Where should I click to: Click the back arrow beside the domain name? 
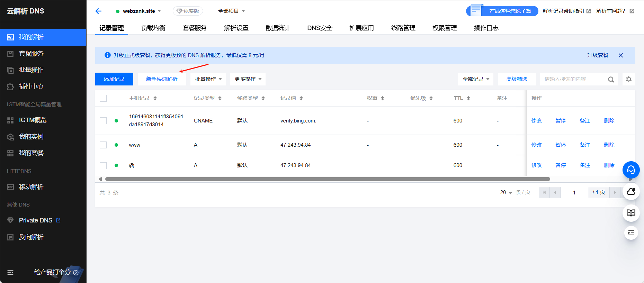point(98,11)
